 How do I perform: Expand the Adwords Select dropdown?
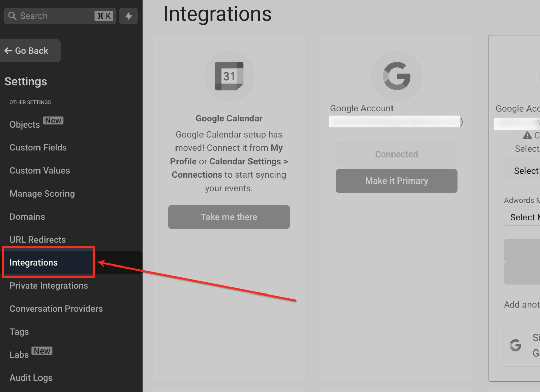click(x=523, y=217)
